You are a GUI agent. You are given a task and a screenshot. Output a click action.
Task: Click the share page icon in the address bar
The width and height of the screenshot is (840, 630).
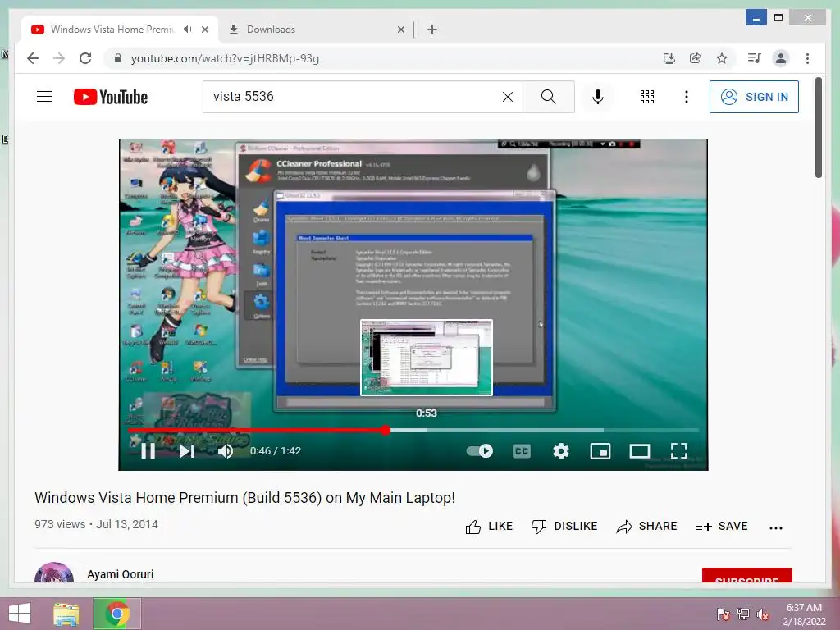click(x=696, y=58)
